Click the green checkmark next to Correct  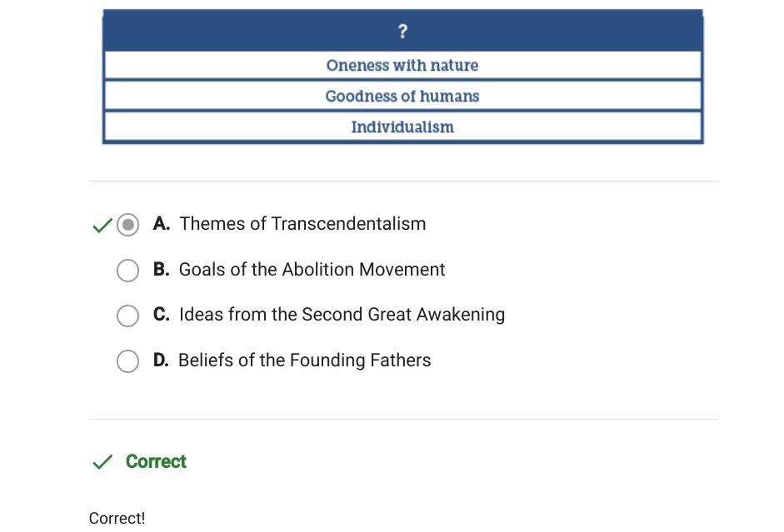pos(102,462)
